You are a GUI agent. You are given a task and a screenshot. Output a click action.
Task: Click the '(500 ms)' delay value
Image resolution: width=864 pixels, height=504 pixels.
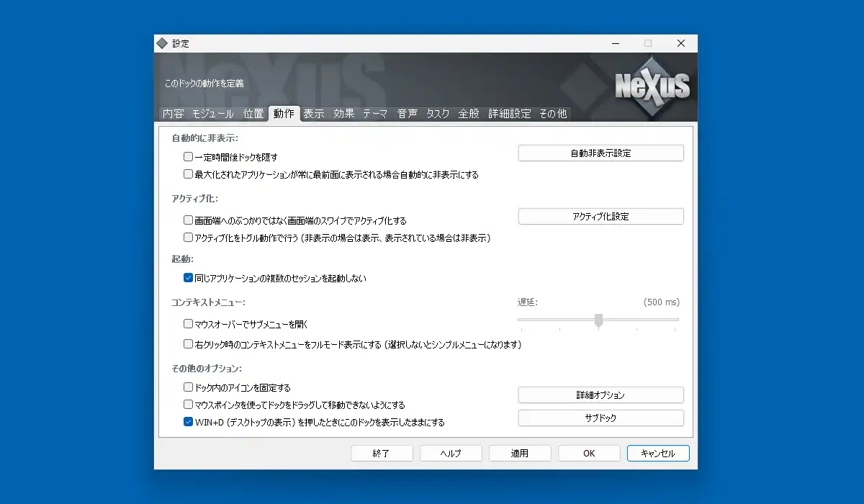pos(662,302)
